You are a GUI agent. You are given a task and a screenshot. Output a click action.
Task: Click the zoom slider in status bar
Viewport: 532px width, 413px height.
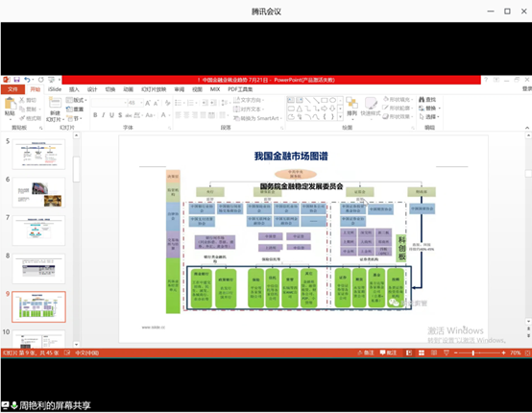pyautogui.click(x=473, y=352)
